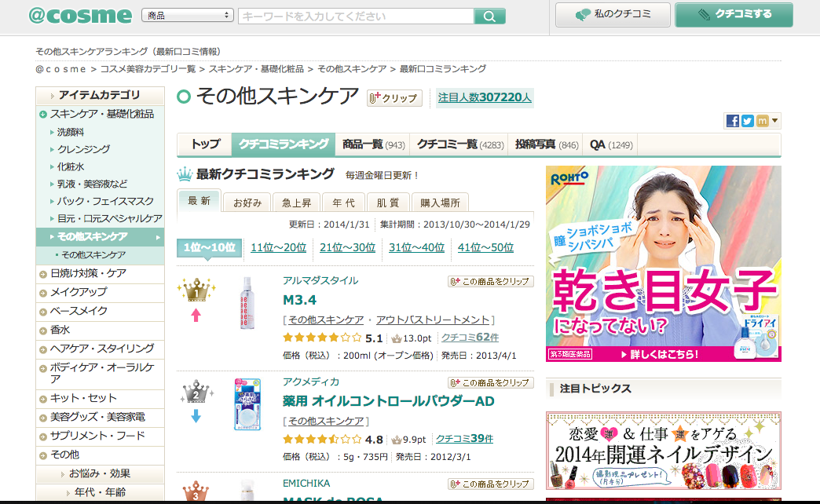
Task: Select 急上昇 ranking sub-tab
Action: point(297,203)
